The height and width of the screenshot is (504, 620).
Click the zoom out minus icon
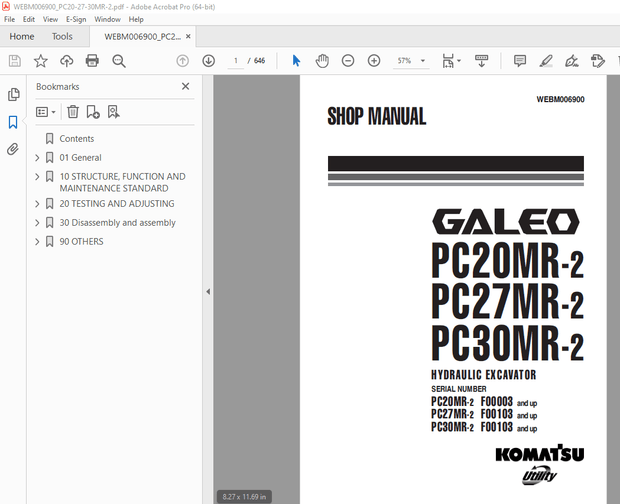coord(348,61)
